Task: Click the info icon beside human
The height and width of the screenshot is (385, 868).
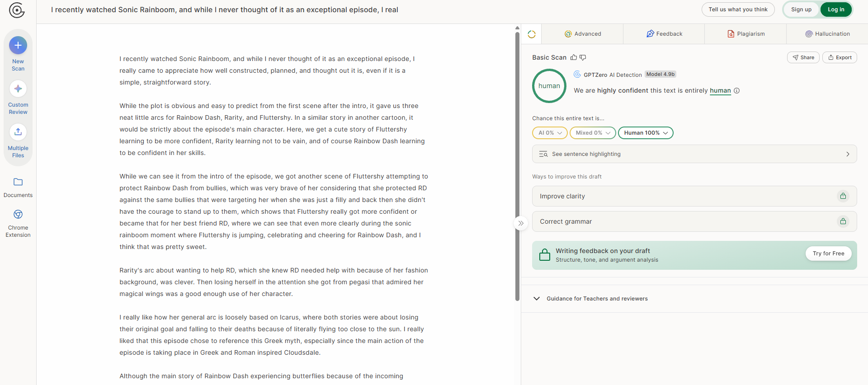Action: [736, 90]
